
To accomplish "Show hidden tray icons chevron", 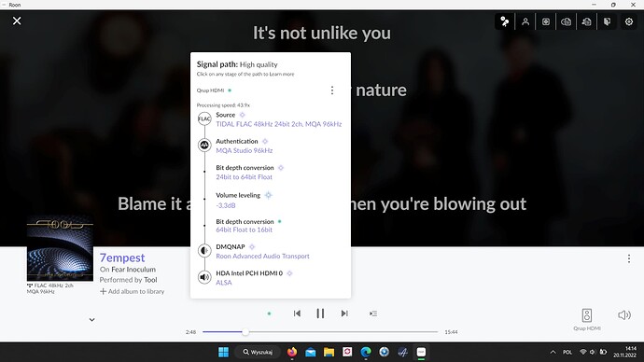I will pos(553,352).
